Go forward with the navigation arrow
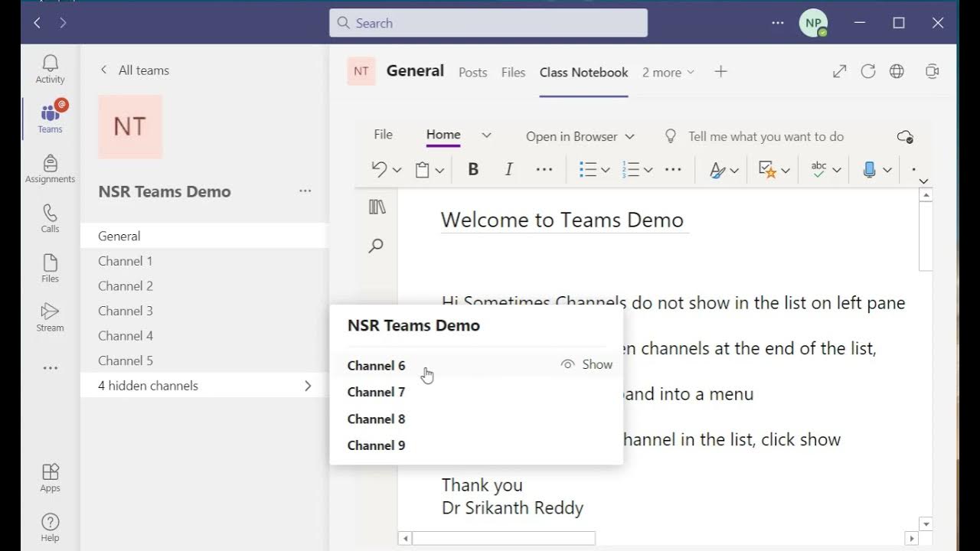Screen dimensions: 980x551 [x=63, y=23]
